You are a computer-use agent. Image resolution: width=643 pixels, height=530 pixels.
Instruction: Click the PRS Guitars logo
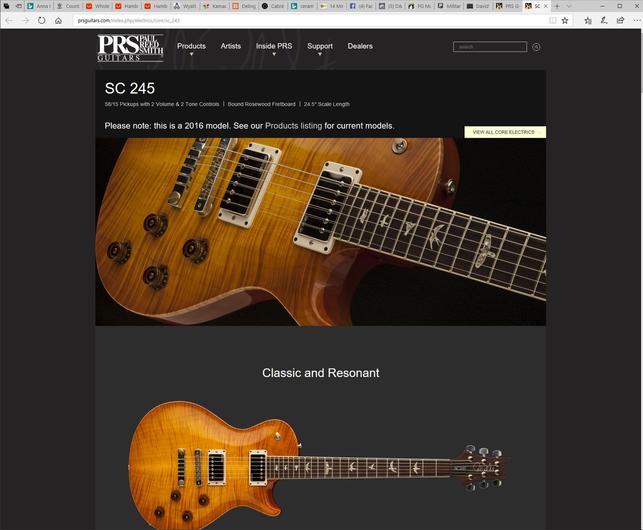click(x=130, y=48)
